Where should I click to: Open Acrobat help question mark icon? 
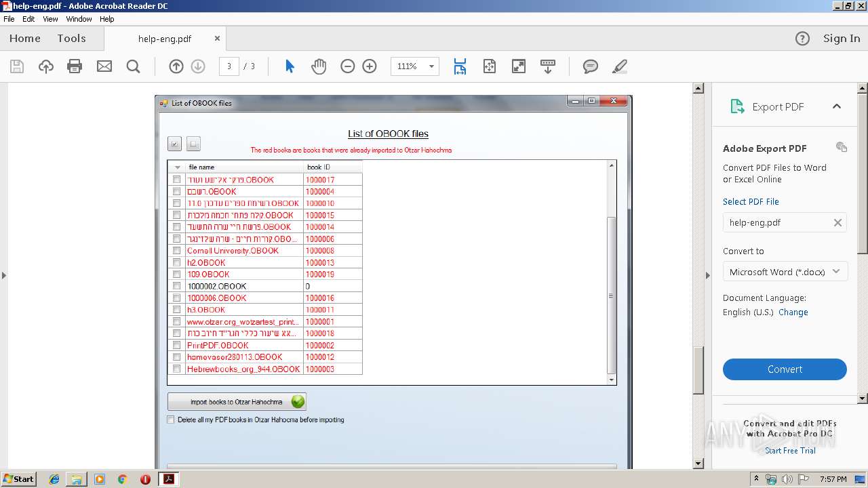(802, 39)
